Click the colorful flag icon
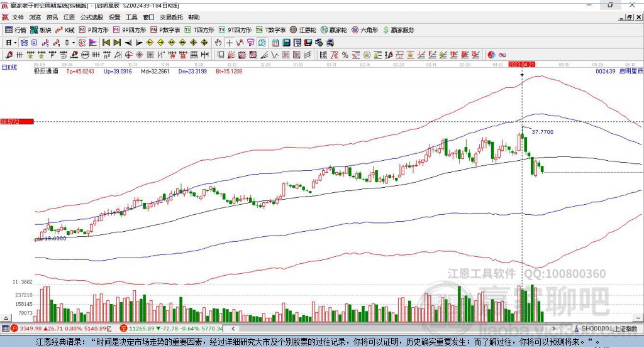 (93, 43)
